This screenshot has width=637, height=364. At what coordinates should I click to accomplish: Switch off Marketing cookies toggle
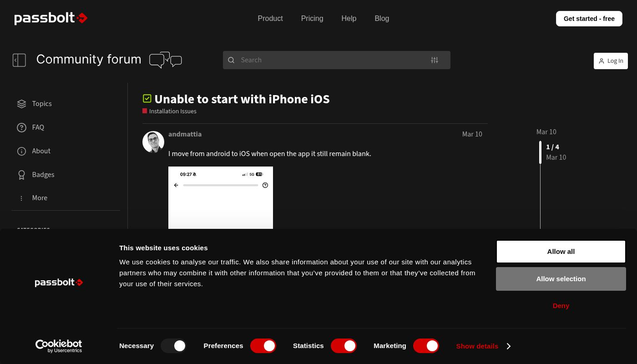pyautogui.click(x=426, y=346)
